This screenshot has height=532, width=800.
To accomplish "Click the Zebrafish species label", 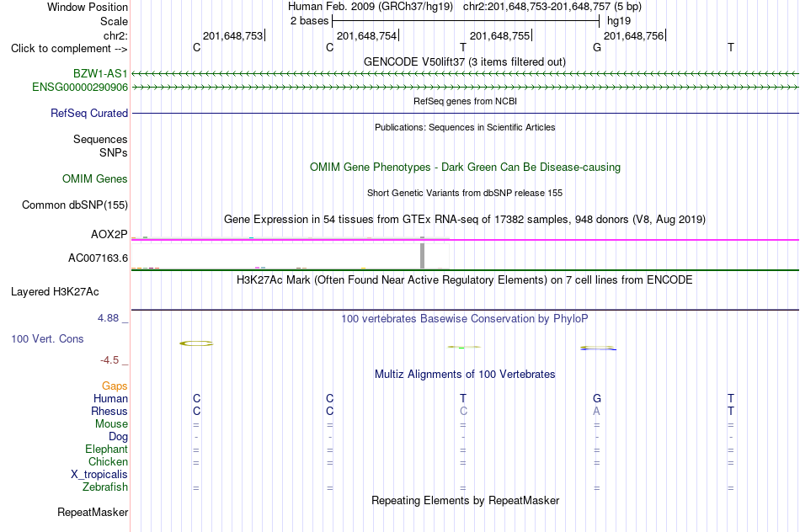I will [x=105, y=487].
